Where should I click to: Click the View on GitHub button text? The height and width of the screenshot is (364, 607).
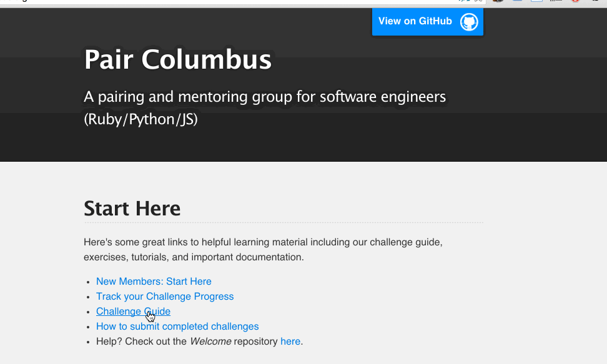tap(415, 21)
